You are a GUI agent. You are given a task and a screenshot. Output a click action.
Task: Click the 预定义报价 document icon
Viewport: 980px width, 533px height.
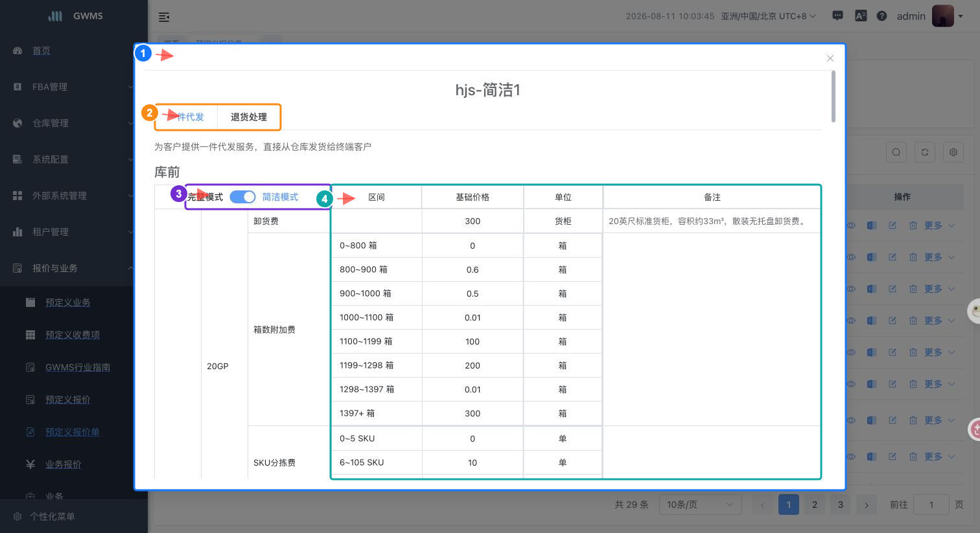(x=30, y=400)
